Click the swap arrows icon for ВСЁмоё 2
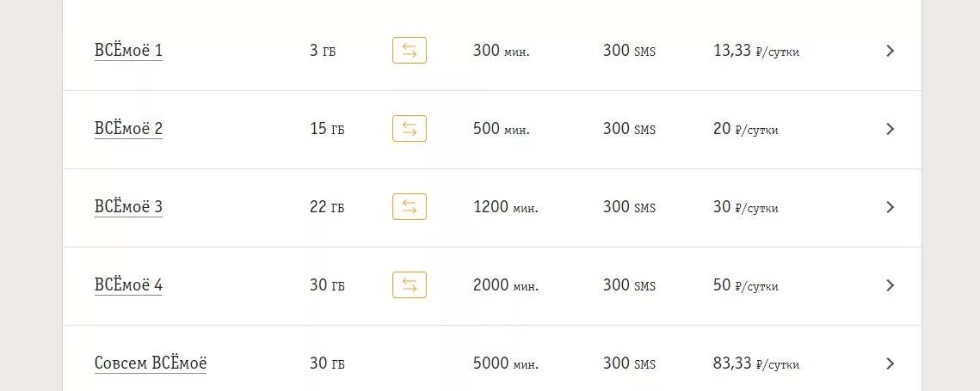 point(410,129)
